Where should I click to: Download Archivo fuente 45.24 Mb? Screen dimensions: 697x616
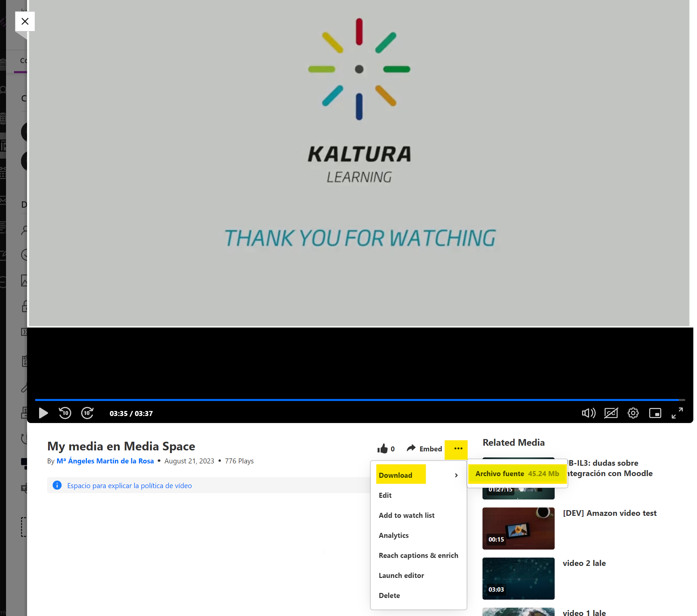click(x=517, y=473)
